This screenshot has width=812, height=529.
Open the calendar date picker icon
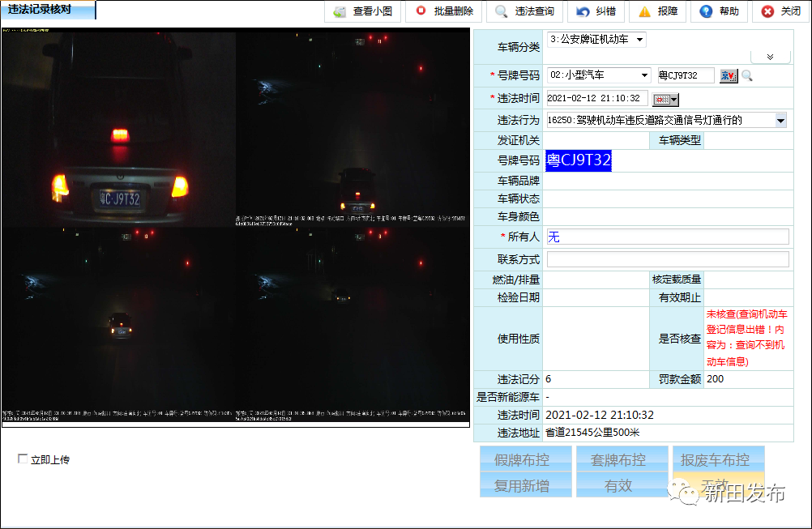[x=665, y=100]
